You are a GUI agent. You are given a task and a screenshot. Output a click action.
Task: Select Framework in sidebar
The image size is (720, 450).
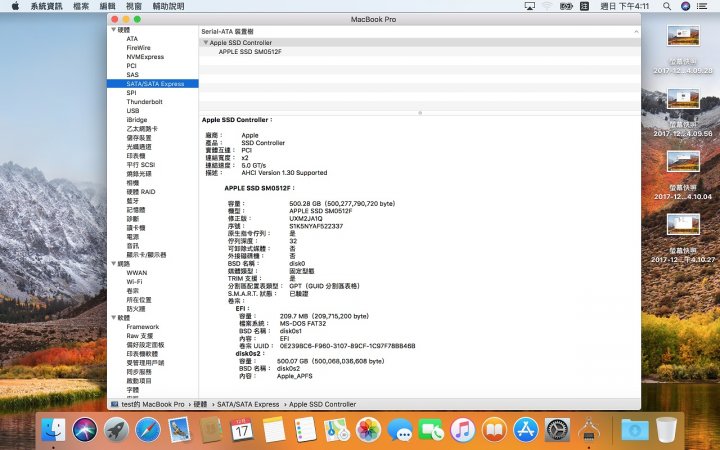point(143,327)
